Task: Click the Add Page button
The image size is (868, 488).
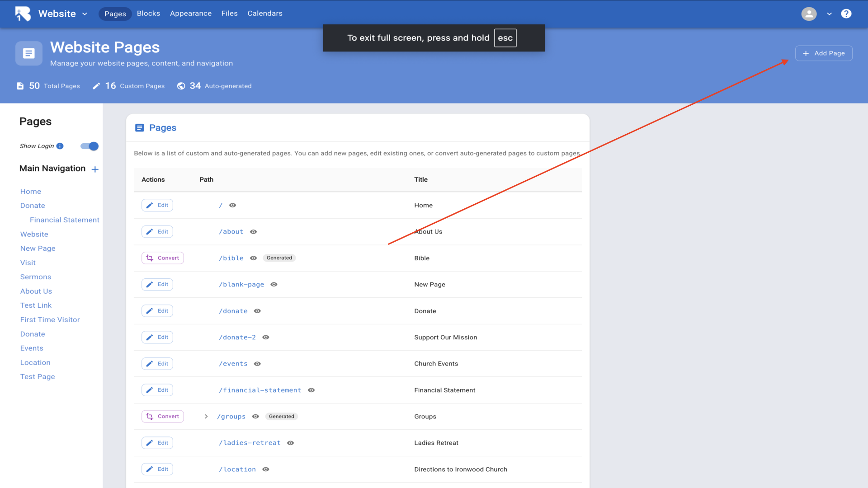Action: pyautogui.click(x=824, y=53)
